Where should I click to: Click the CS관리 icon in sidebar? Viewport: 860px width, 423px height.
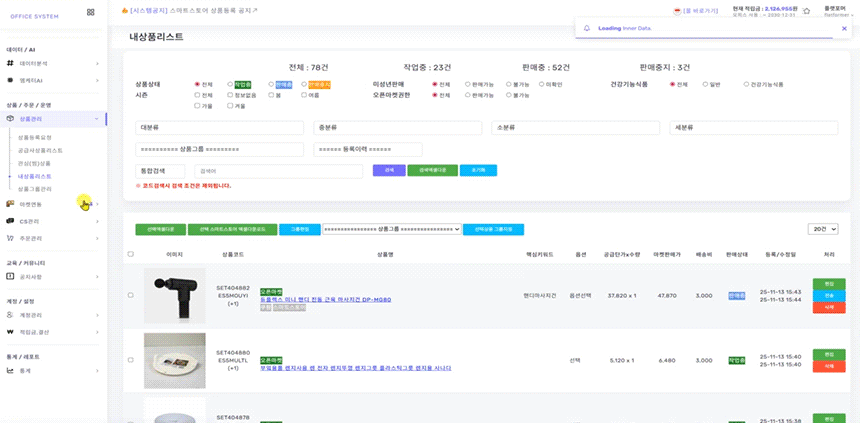9,221
